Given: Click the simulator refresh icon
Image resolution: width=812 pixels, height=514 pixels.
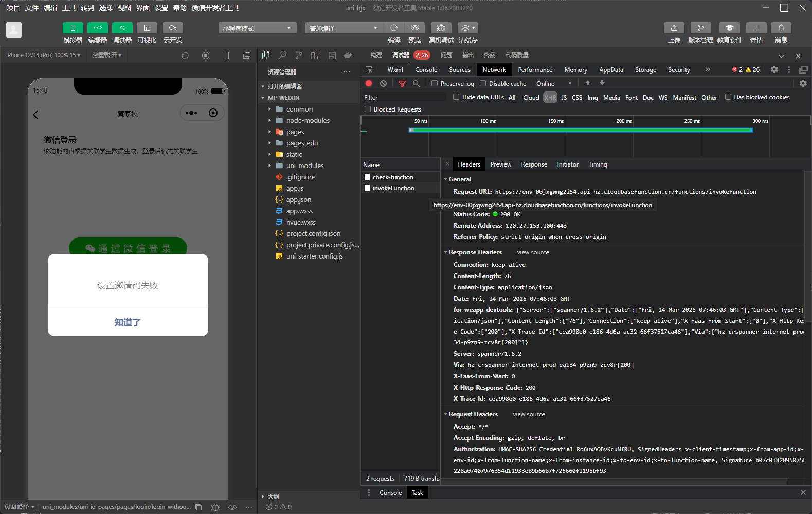Looking at the screenshot, I should point(185,56).
